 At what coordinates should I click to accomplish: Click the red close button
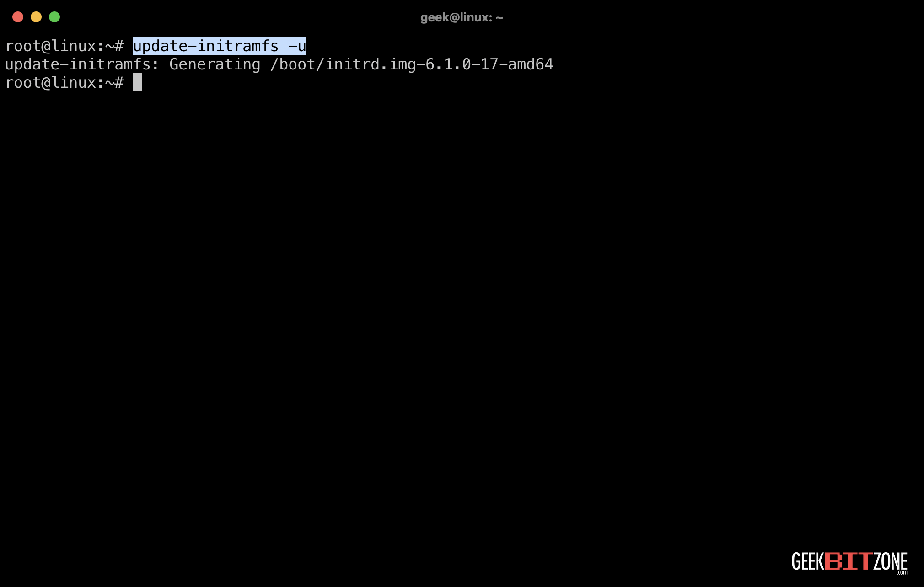point(17,17)
